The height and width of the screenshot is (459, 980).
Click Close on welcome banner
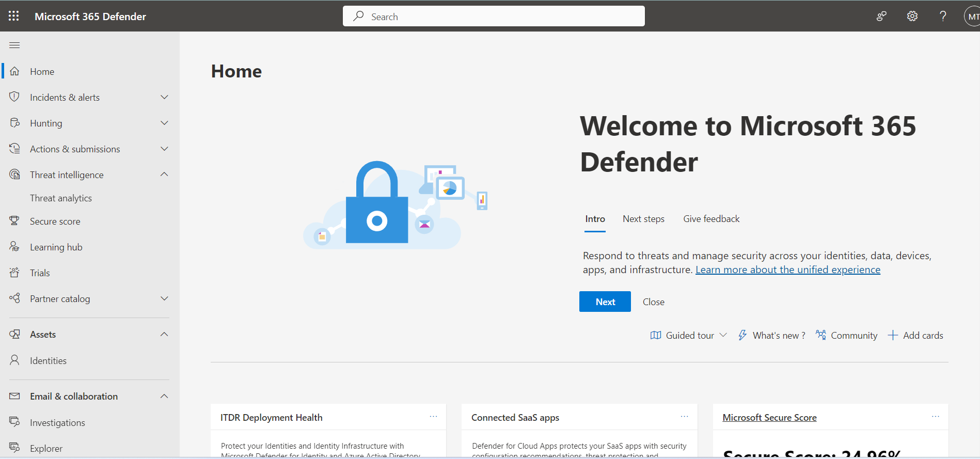pyautogui.click(x=653, y=302)
